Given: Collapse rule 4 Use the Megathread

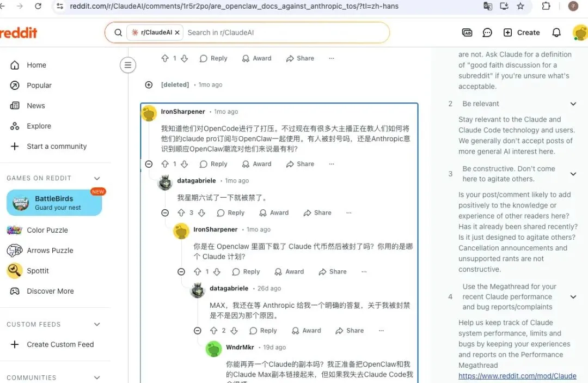Looking at the screenshot, I should pyautogui.click(x=573, y=297).
